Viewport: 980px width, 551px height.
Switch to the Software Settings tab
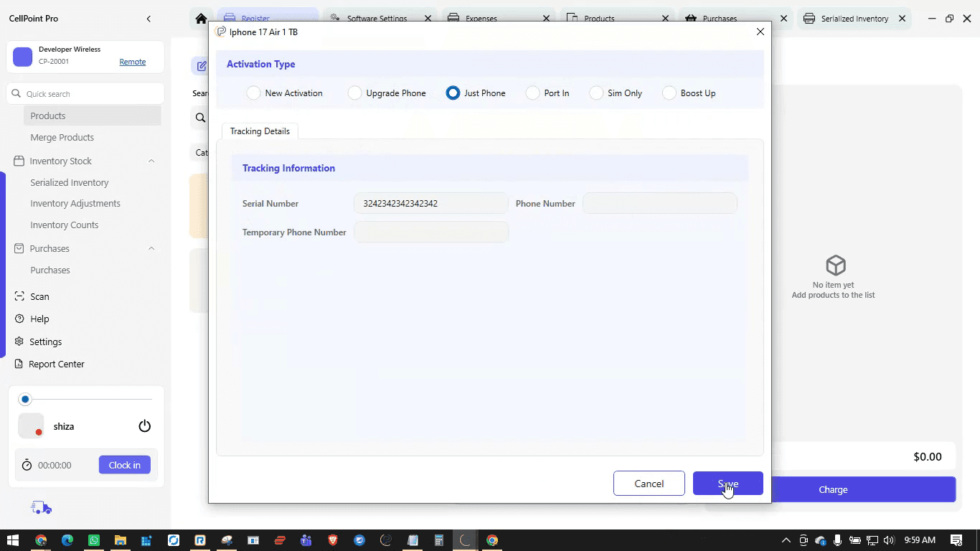380,19
